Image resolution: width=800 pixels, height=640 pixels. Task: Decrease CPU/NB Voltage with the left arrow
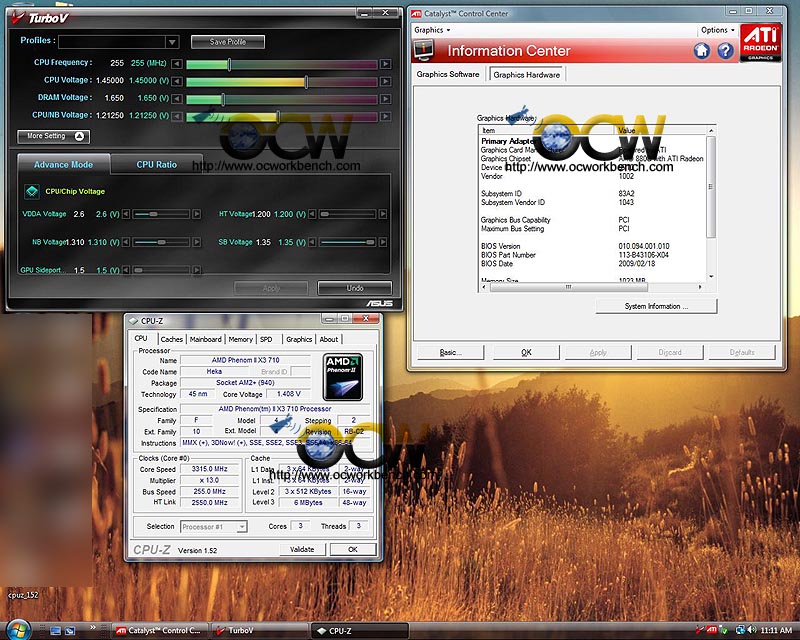click(177, 116)
